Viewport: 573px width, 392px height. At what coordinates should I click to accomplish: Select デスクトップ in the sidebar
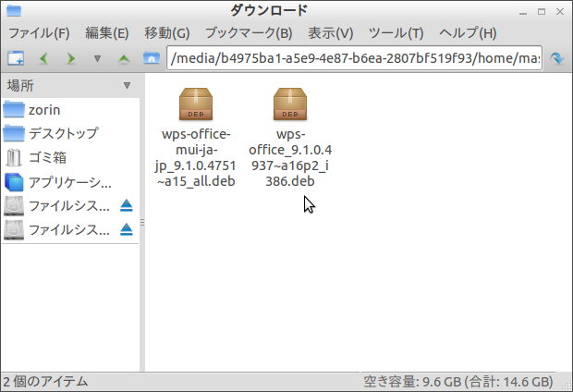click(x=70, y=133)
